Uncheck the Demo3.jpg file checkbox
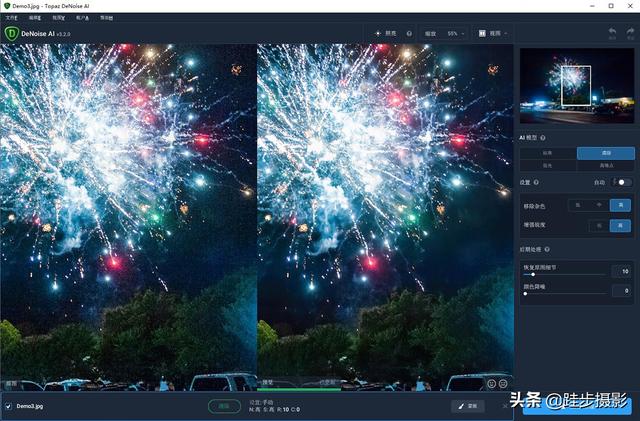 9,406
